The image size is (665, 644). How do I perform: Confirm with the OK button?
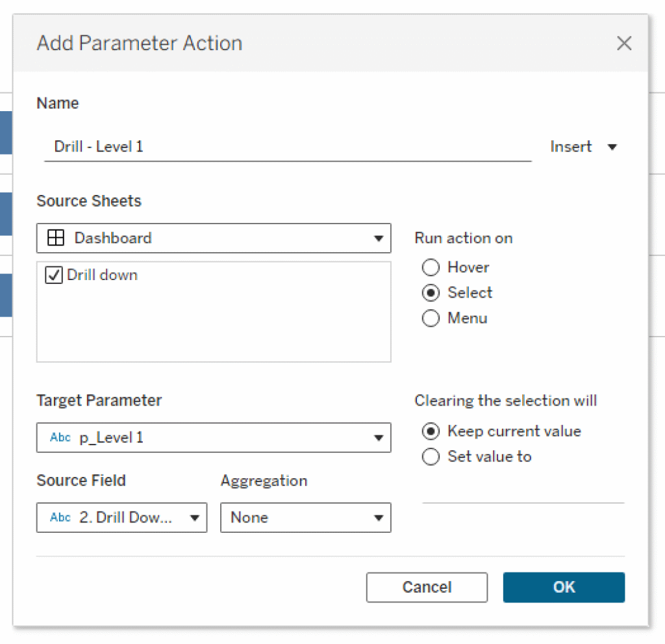[x=564, y=587]
